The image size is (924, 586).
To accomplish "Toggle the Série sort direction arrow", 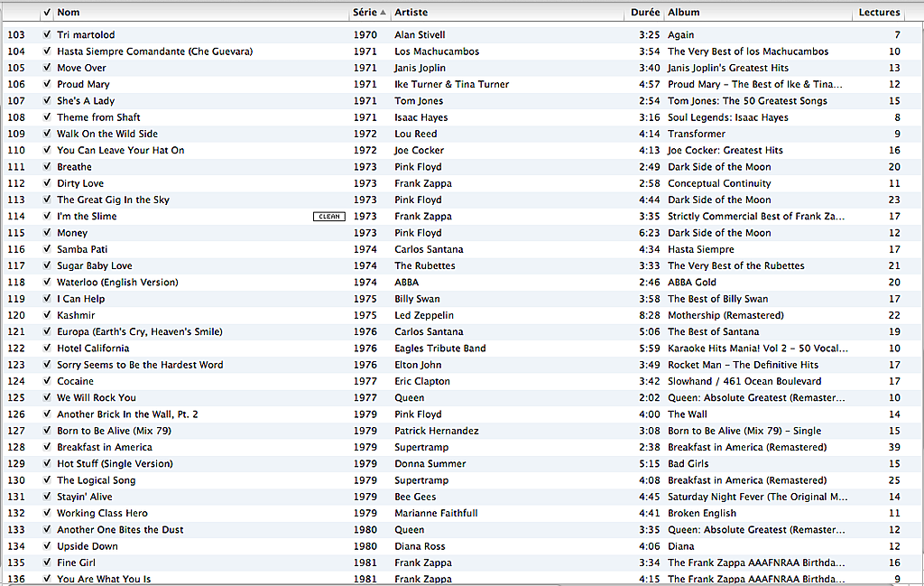I will 383,13.
